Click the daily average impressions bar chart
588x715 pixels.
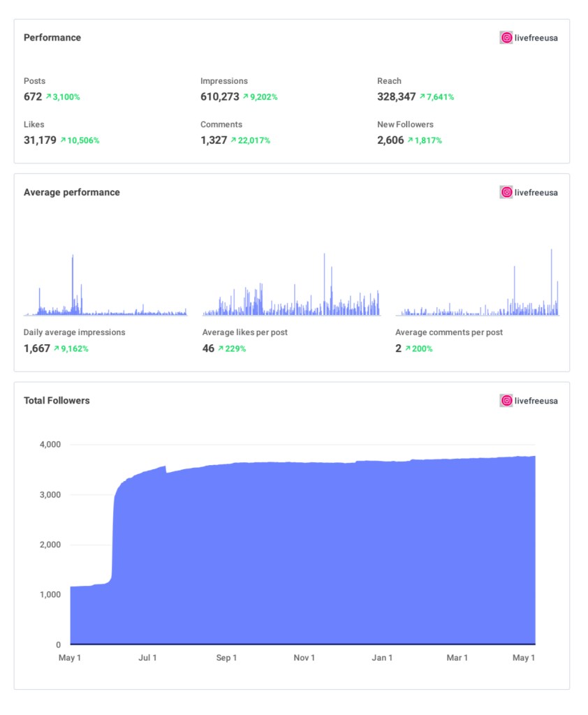coord(105,293)
